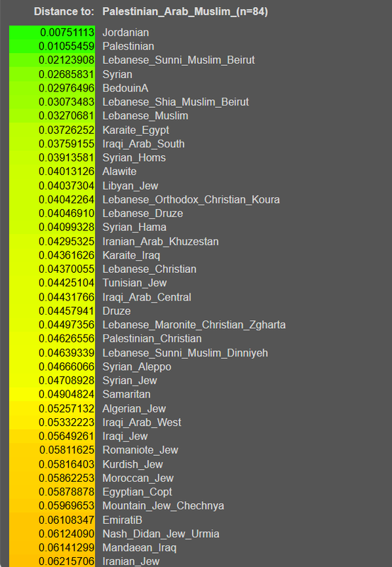Click Lebanese_Sunni_Muslim_Beirut entry
392x567 pixels.
pyautogui.click(x=179, y=60)
